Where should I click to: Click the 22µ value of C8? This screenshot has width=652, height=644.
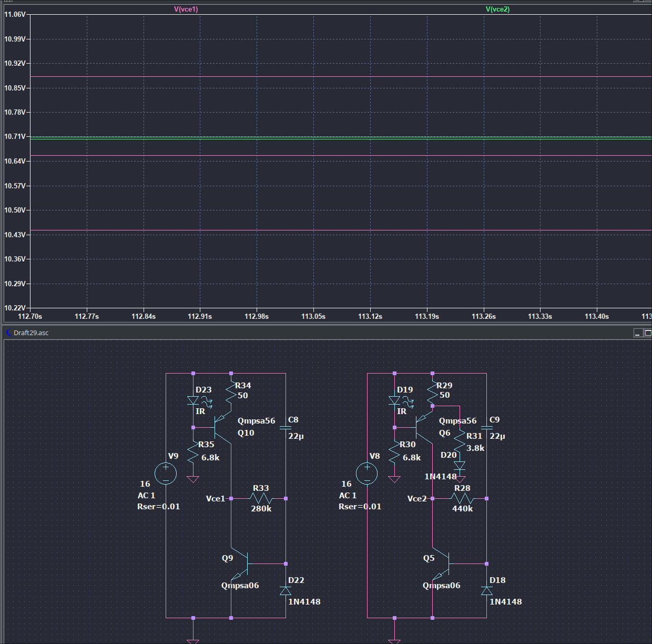pyautogui.click(x=296, y=436)
